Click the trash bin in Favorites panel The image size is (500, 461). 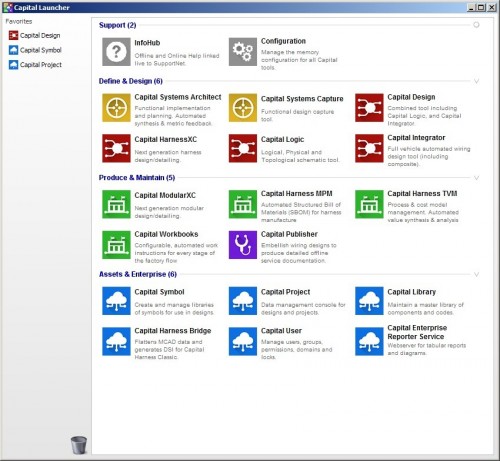79,445
